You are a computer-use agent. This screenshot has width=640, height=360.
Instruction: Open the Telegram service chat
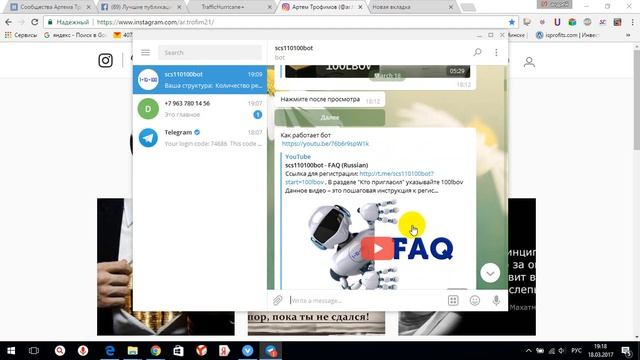tap(200, 138)
